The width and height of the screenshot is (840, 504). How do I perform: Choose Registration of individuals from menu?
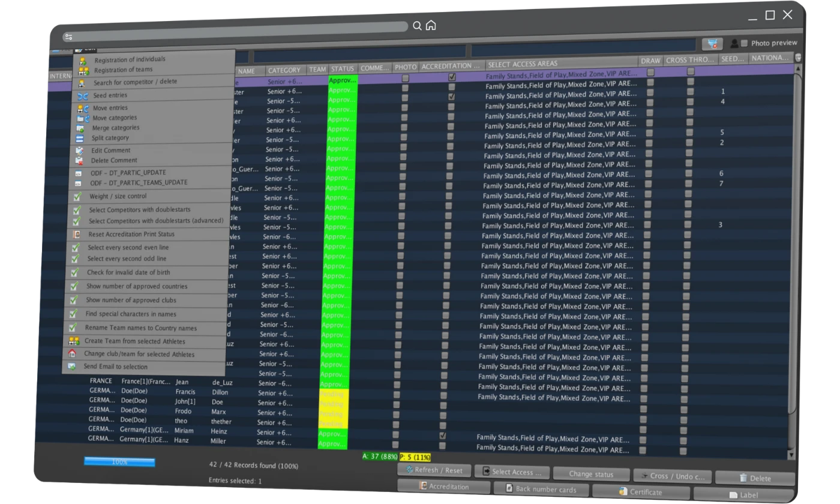pos(130,59)
